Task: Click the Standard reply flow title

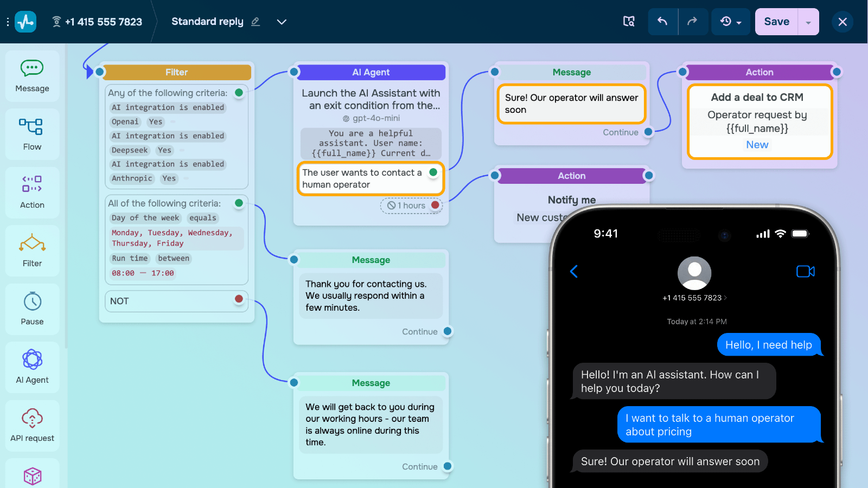Action: (207, 22)
